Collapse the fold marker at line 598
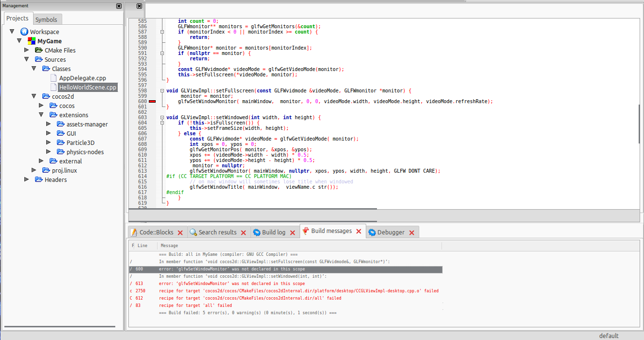 coord(162,90)
